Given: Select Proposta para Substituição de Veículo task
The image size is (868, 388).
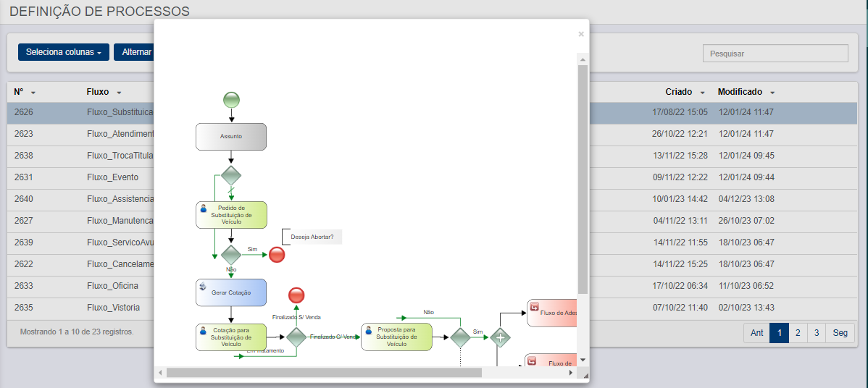Looking at the screenshot, I should tap(396, 337).
